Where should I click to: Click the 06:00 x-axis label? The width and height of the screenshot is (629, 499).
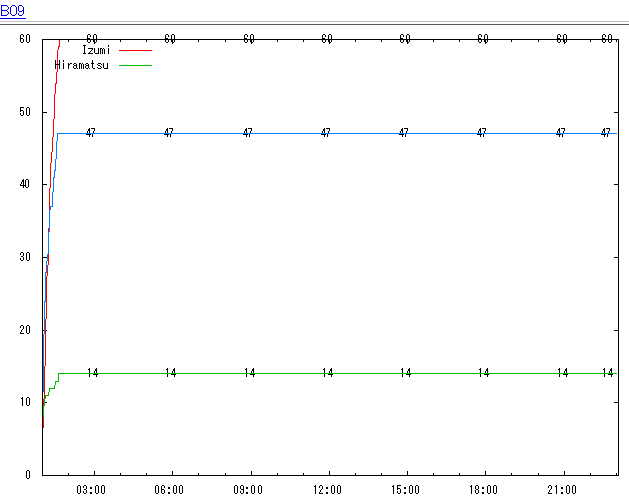pos(169,490)
